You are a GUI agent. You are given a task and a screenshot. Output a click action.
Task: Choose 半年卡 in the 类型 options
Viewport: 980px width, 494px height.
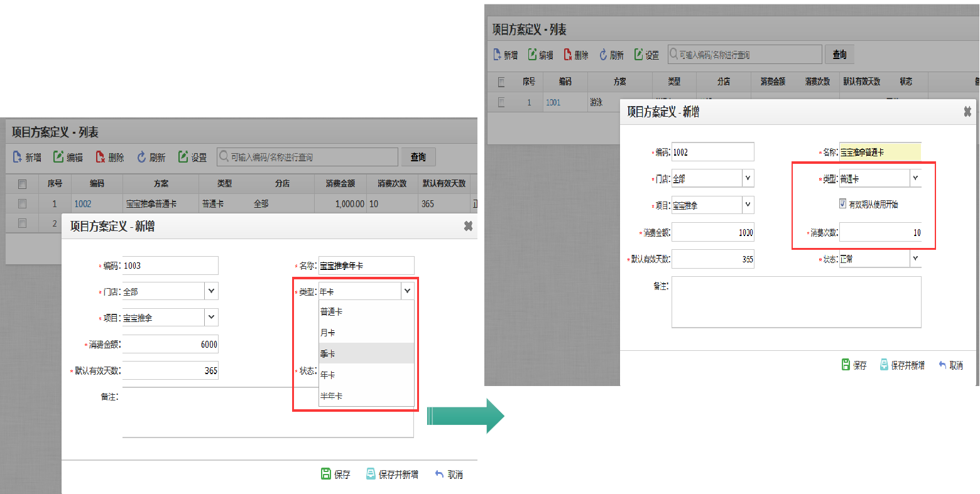pos(332,396)
